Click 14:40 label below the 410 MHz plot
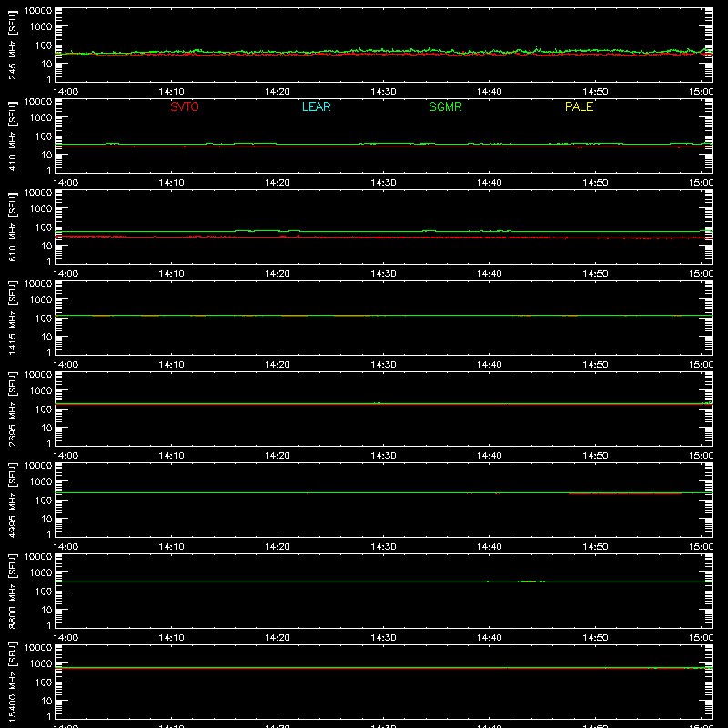Viewport: 728px width, 728px height. [490, 183]
